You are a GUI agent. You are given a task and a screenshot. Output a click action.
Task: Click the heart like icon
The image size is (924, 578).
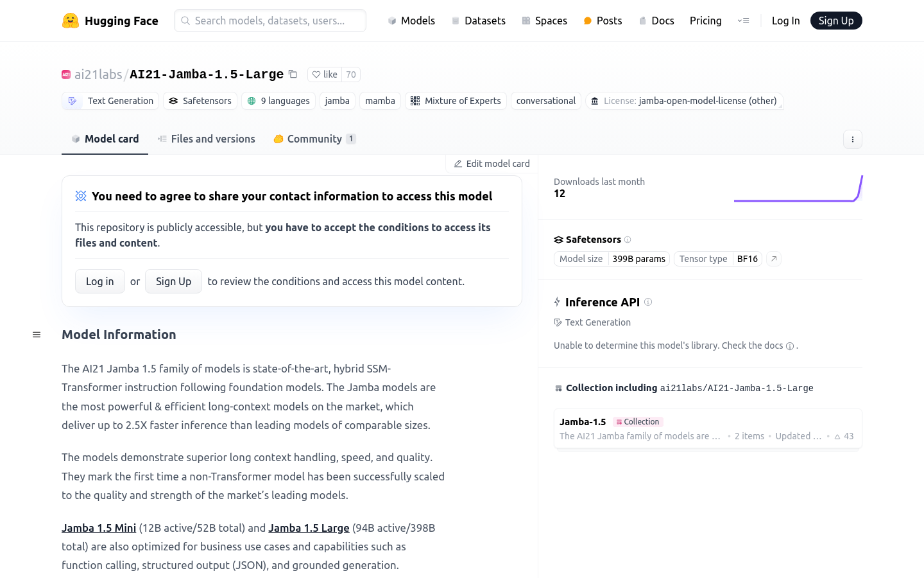point(316,74)
